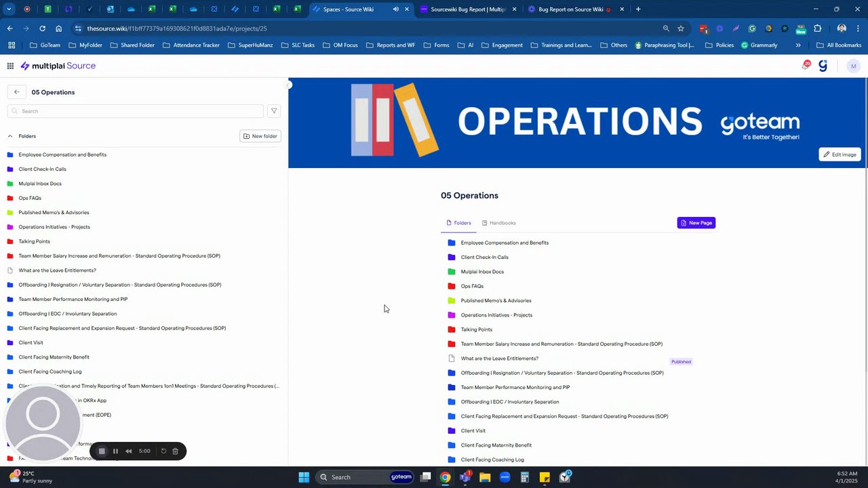Collapse the sidebar with the panel handle
The image size is (868, 488).
[288, 85]
